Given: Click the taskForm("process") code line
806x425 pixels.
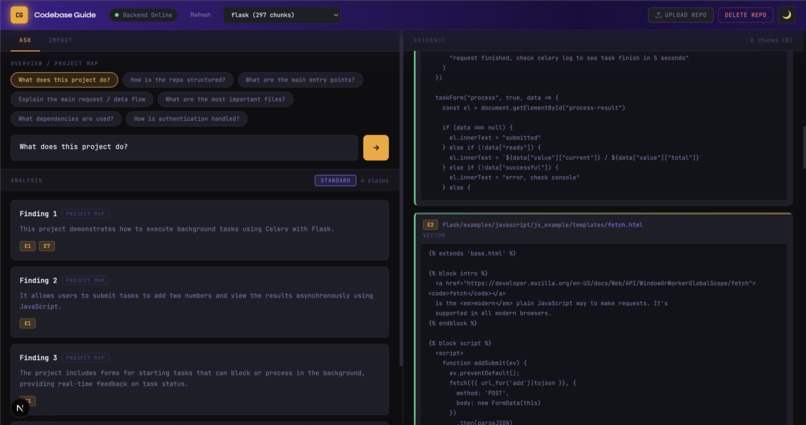Looking at the screenshot, I should [x=497, y=98].
